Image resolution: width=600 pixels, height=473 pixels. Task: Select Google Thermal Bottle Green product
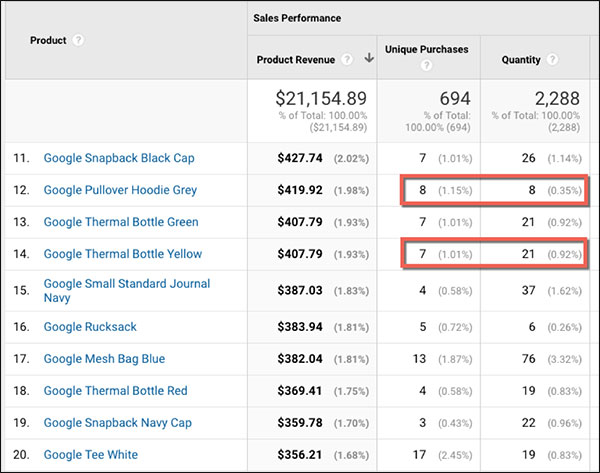[x=121, y=222]
